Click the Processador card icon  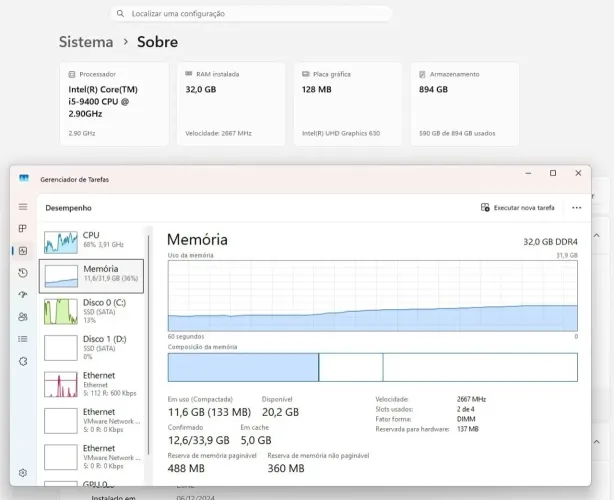(72, 74)
